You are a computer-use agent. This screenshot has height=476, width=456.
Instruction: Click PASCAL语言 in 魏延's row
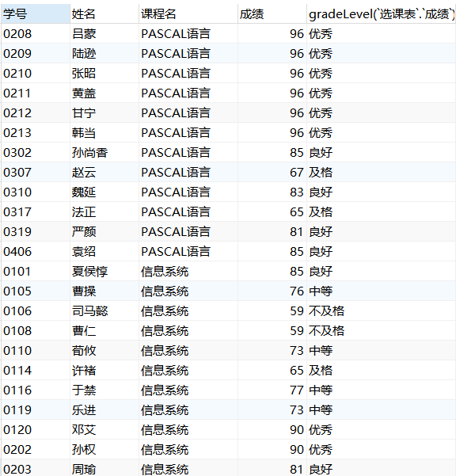(188, 192)
